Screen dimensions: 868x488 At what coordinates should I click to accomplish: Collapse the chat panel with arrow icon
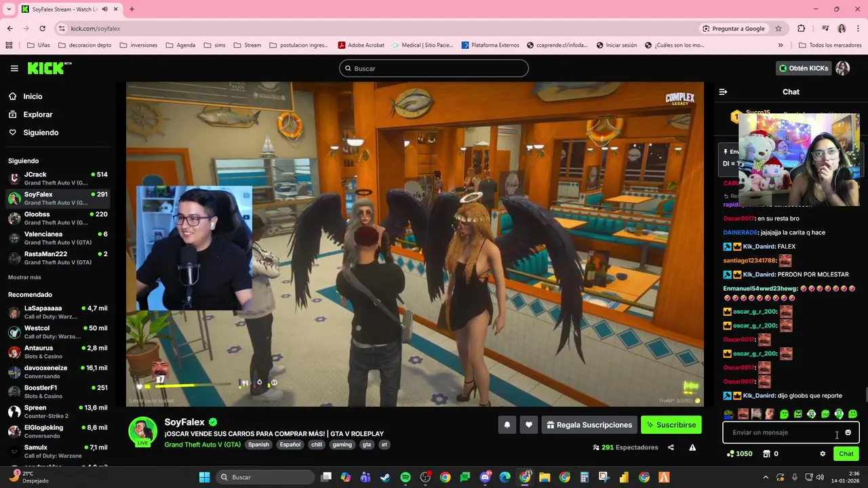(723, 91)
